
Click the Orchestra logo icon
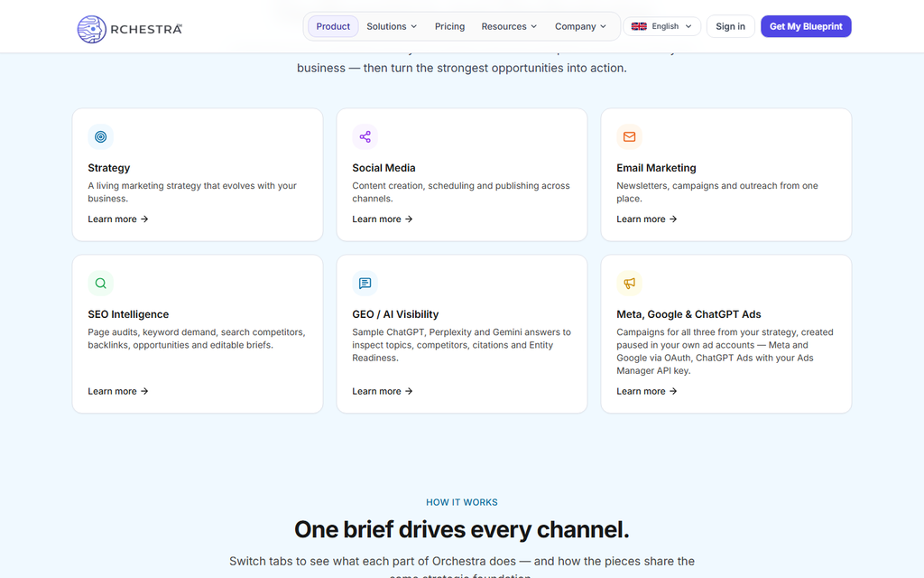click(91, 29)
